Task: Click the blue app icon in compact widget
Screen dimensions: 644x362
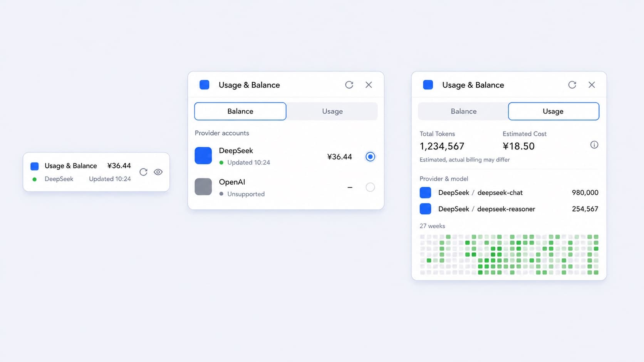Action: tap(35, 166)
